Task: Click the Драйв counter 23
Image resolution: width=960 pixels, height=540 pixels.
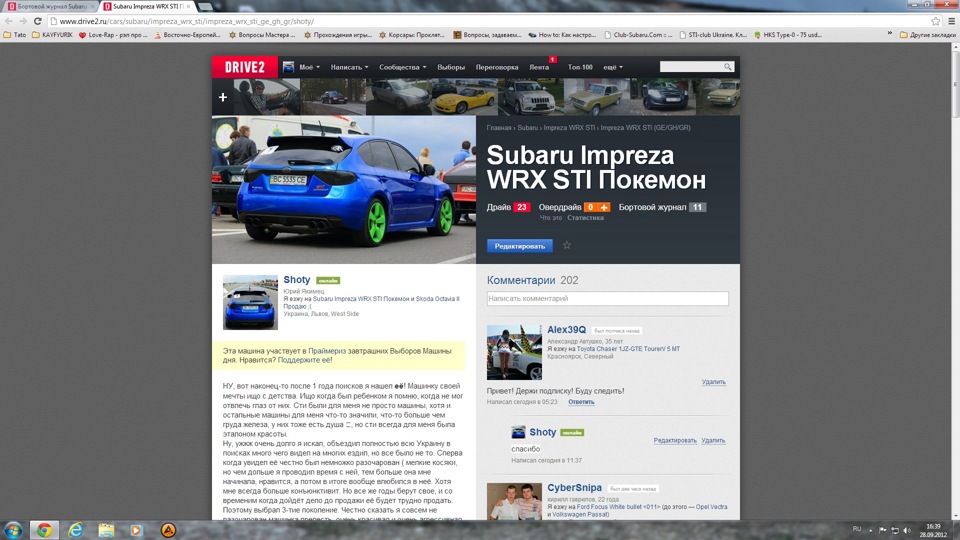Action: (x=522, y=207)
